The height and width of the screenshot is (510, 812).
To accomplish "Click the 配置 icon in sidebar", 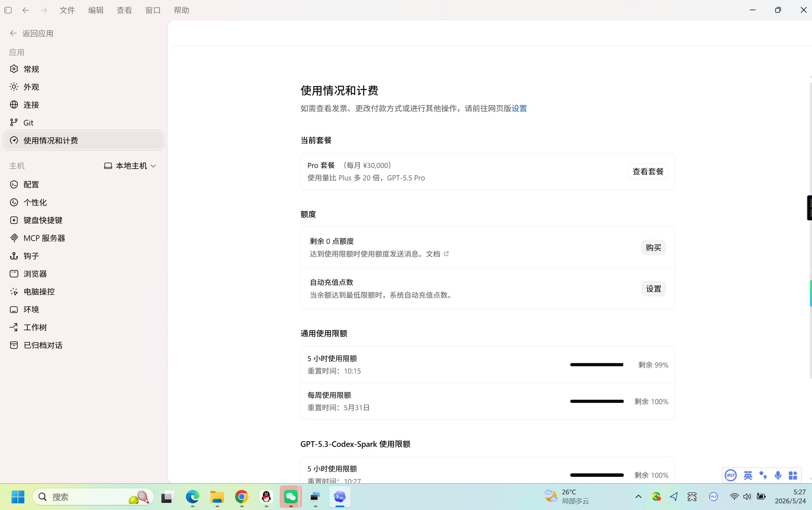I will click(14, 185).
